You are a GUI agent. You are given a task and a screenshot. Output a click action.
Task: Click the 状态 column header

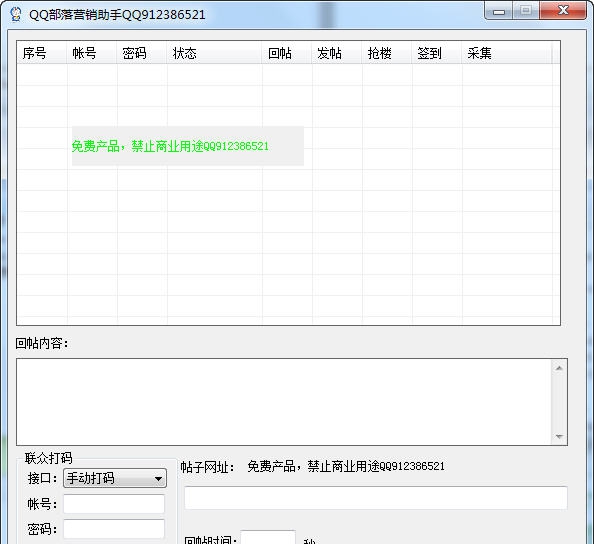coord(214,53)
